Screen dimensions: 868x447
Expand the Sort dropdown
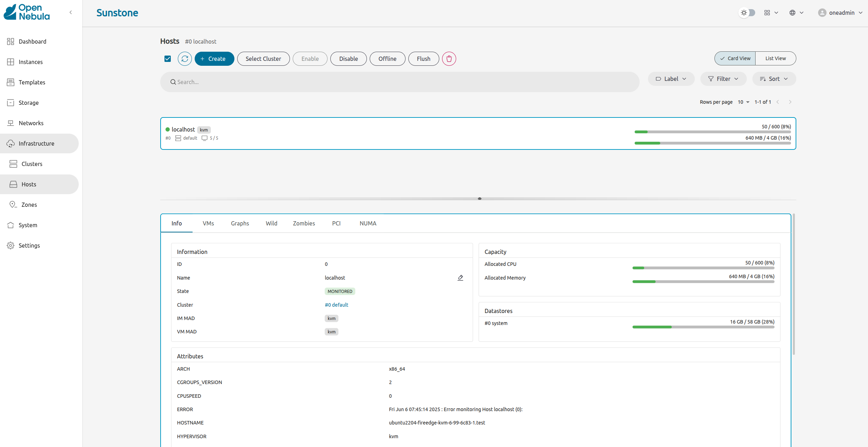pyautogui.click(x=774, y=79)
